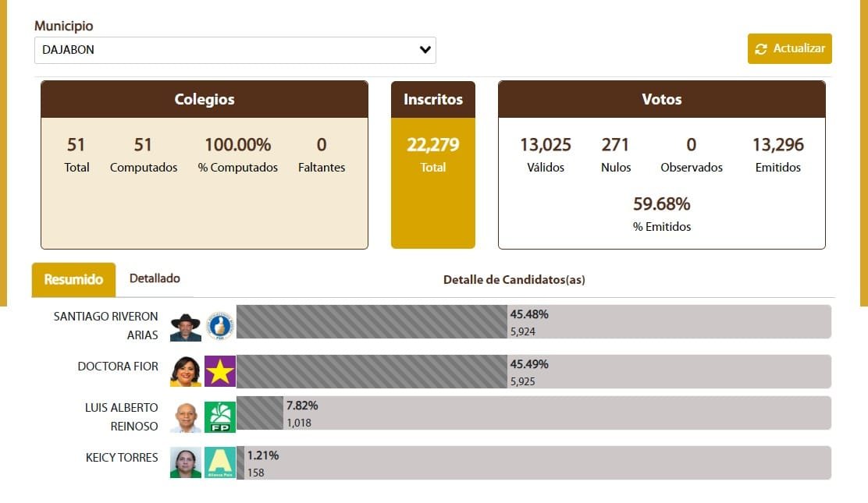Click the Alianza País party logo
868x503 pixels.
click(220, 462)
